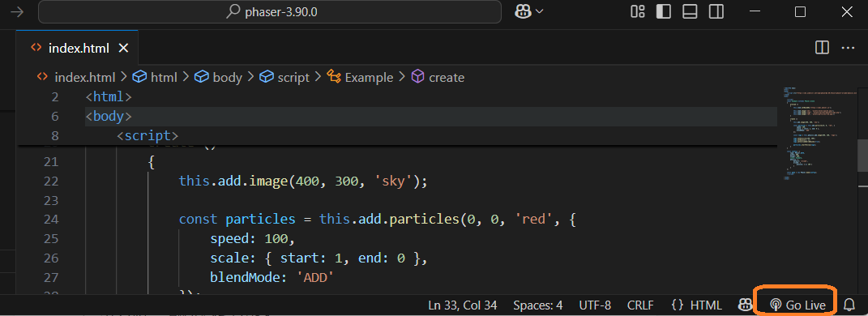This screenshot has width=868, height=316.
Task: Expand the Copilot dropdown arrow in title bar
Action: [x=539, y=11]
